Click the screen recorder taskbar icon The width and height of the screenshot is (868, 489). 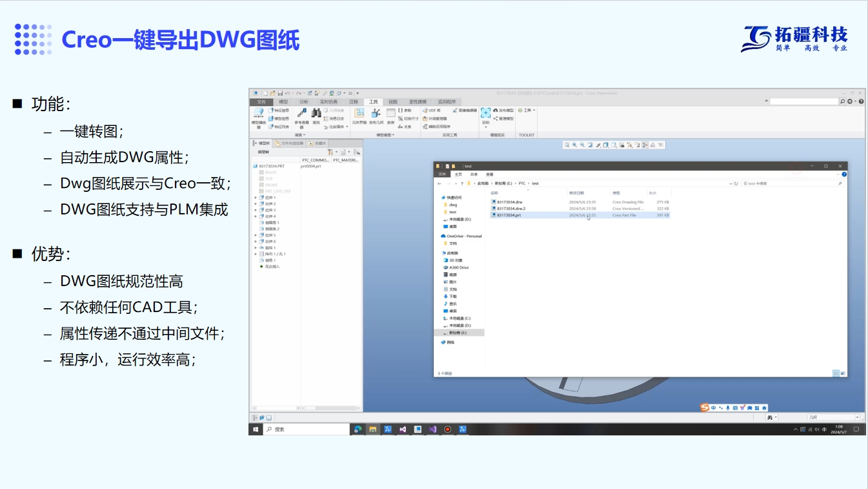tap(447, 429)
